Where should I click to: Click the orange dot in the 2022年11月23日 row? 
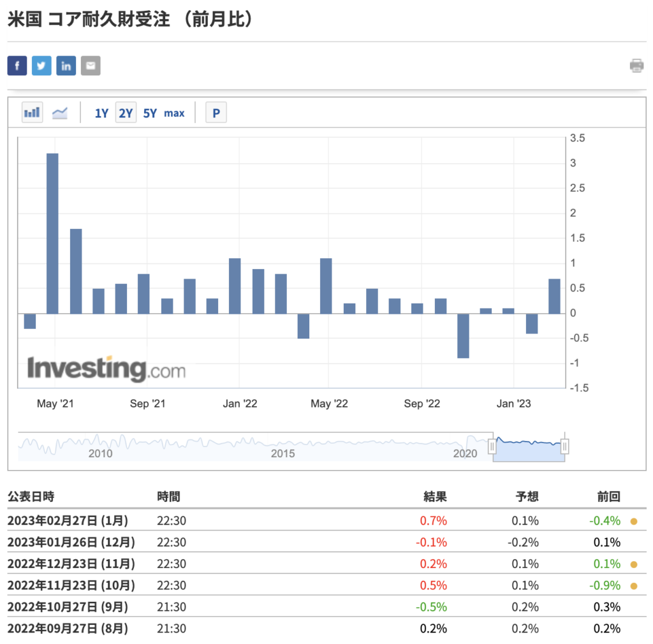(x=634, y=586)
